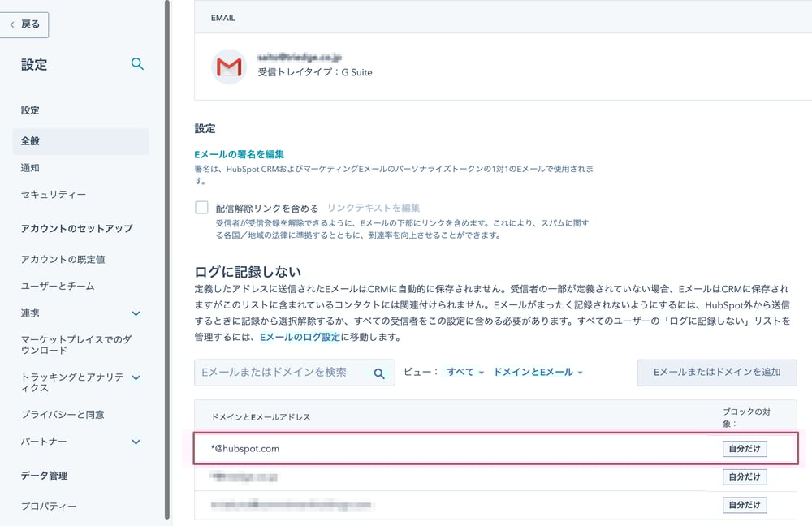
Task: Click 自分だけ button for *@hubspot.com
Action: 745,449
